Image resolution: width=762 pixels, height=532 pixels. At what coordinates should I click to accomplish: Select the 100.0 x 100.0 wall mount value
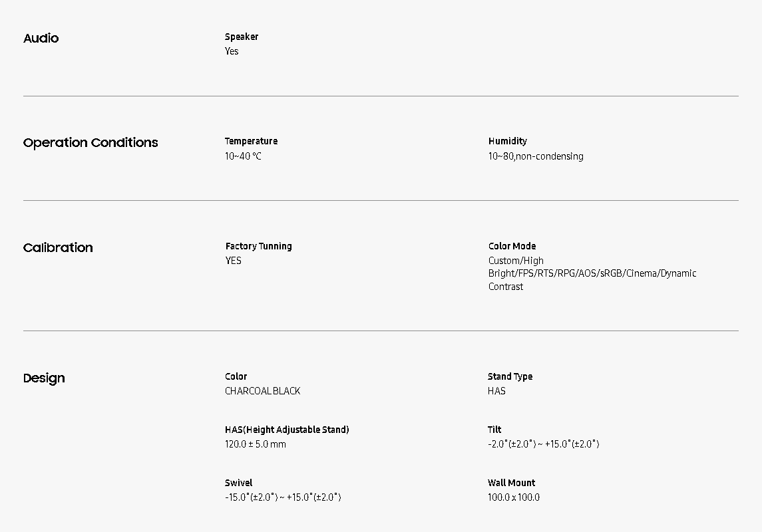(514, 497)
